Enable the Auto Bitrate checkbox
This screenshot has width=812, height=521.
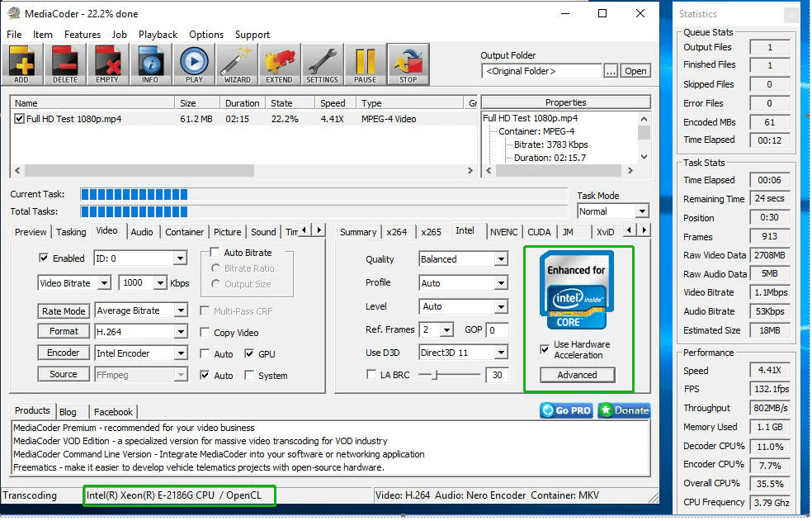pyautogui.click(x=214, y=253)
